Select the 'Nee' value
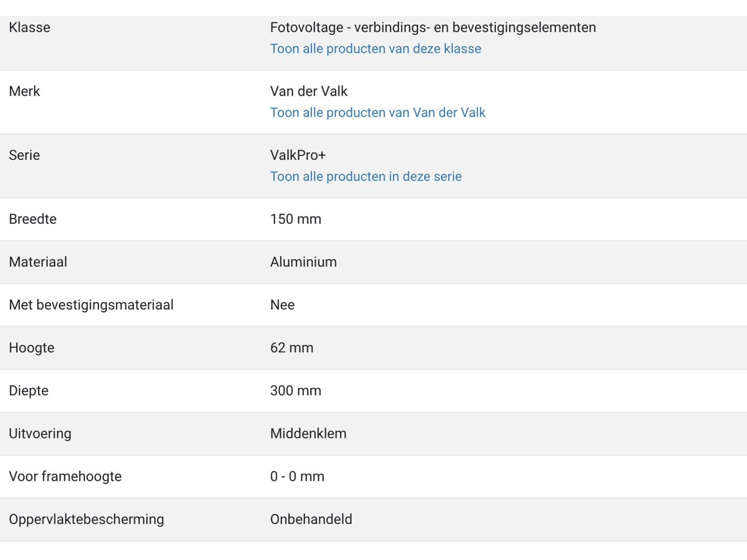The height and width of the screenshot is (560, 747). 282,305
